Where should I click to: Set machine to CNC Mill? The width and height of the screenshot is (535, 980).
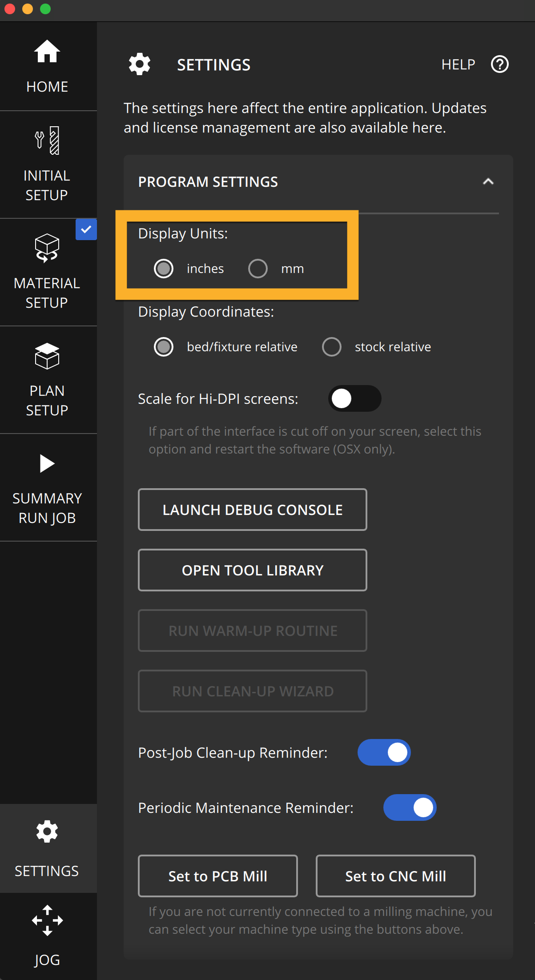[396, 876]
